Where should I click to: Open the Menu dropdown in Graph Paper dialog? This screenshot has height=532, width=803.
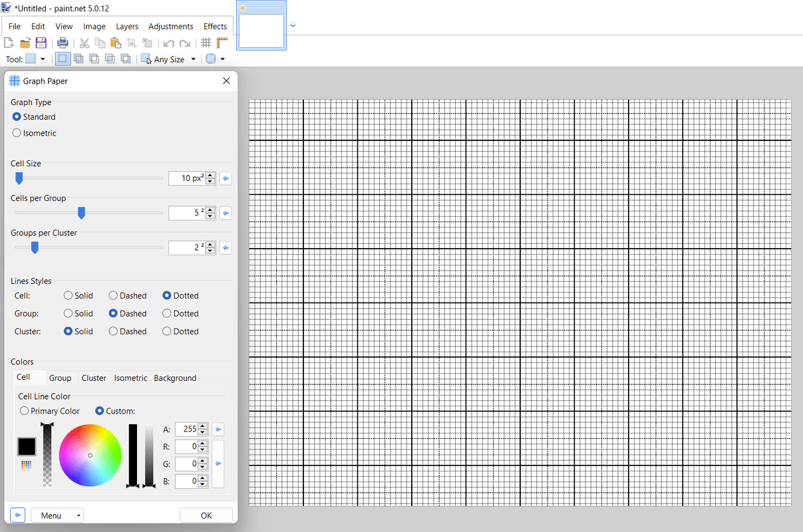click(57, 515)
